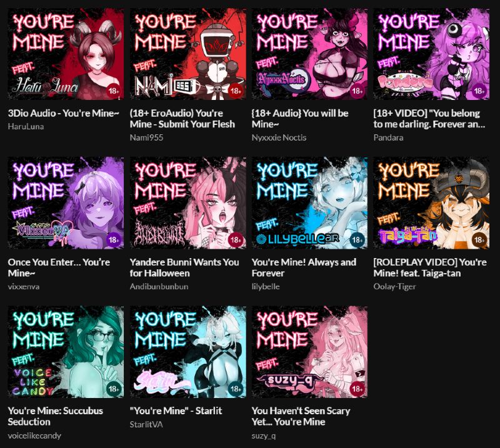
Task: Open 'You're Mine! Always and Forever' title
Action: click(304, 267)
